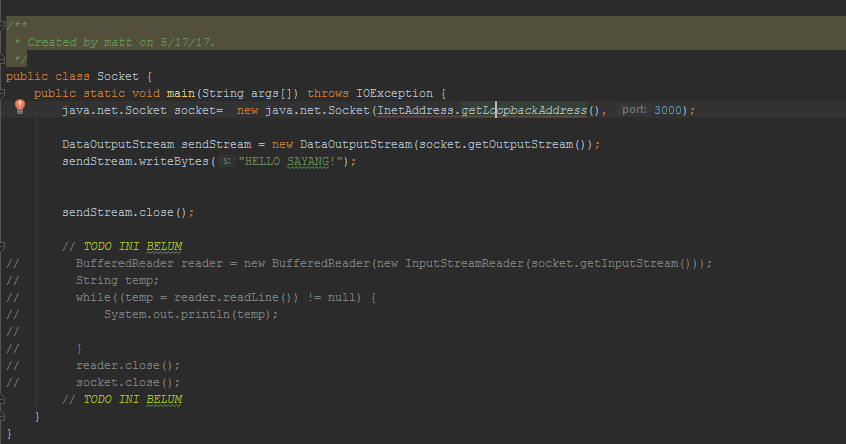Click the 'static' keyword
This screenshot has width=846, height=444.
point(104,93)
